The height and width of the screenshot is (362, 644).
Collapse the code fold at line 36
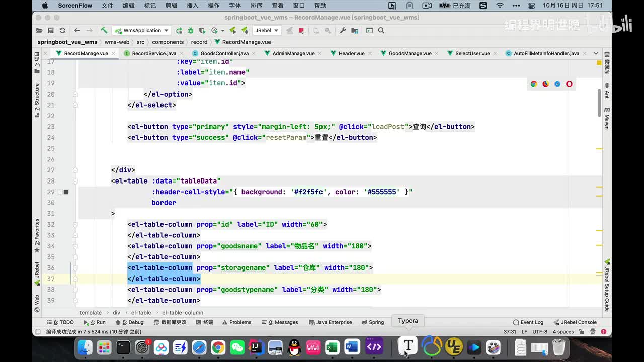(75, 268)
